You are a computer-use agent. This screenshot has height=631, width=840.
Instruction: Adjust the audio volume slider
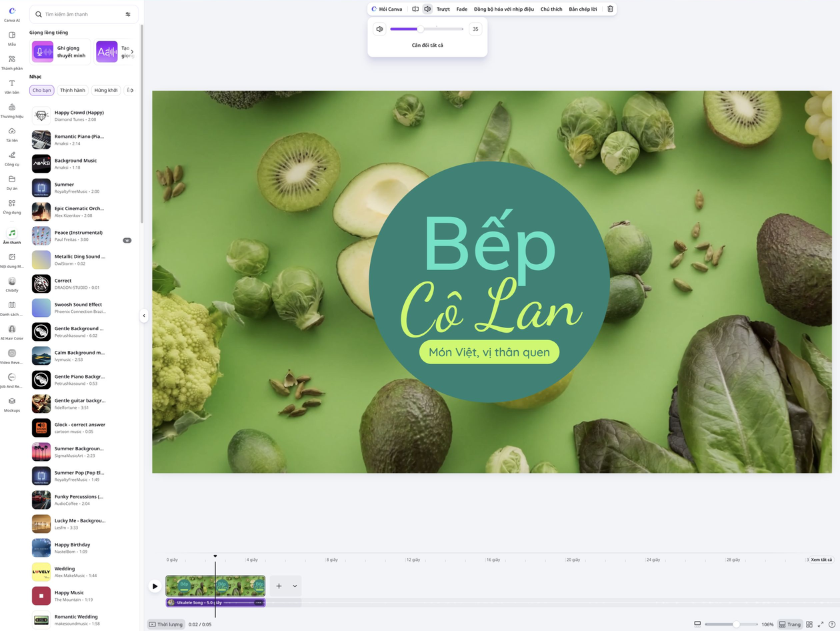[x=427, y=29]
